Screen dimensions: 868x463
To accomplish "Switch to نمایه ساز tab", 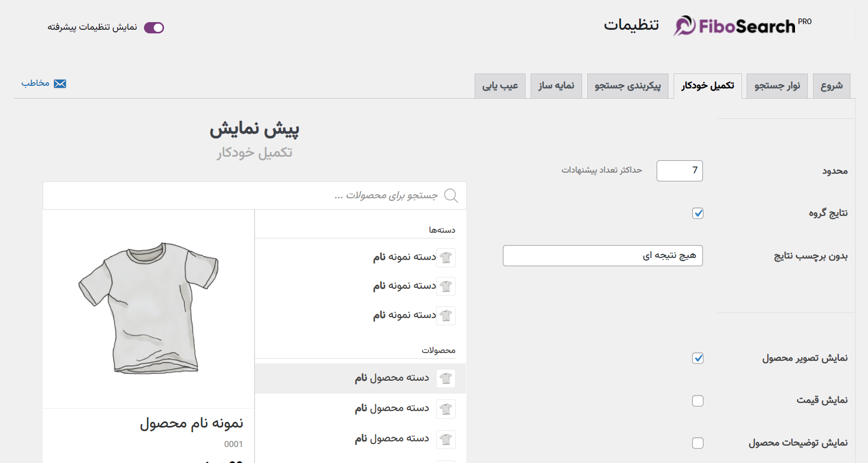I will click(x=556, y=86).
